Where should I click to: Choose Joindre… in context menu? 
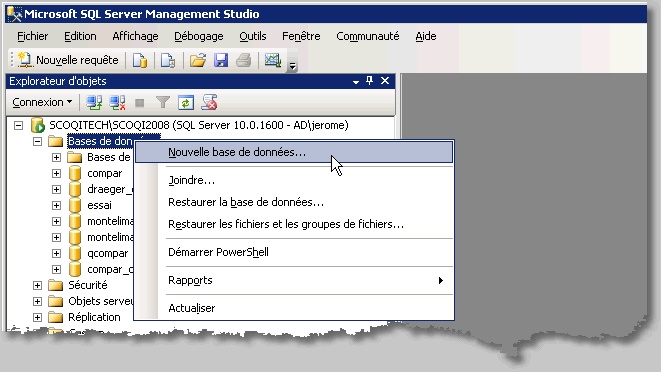pyautogui.click(x=294, y=180)
